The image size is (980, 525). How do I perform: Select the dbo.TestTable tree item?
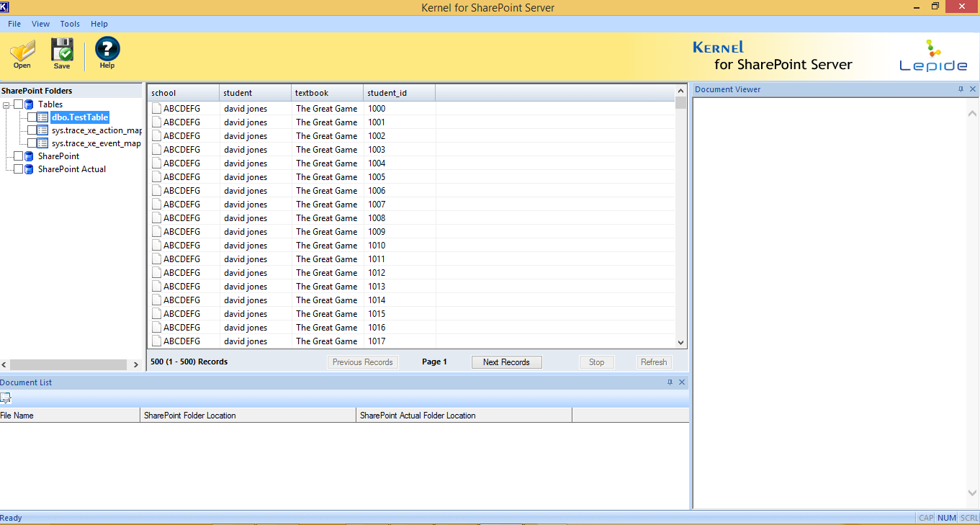click(80, 117)
